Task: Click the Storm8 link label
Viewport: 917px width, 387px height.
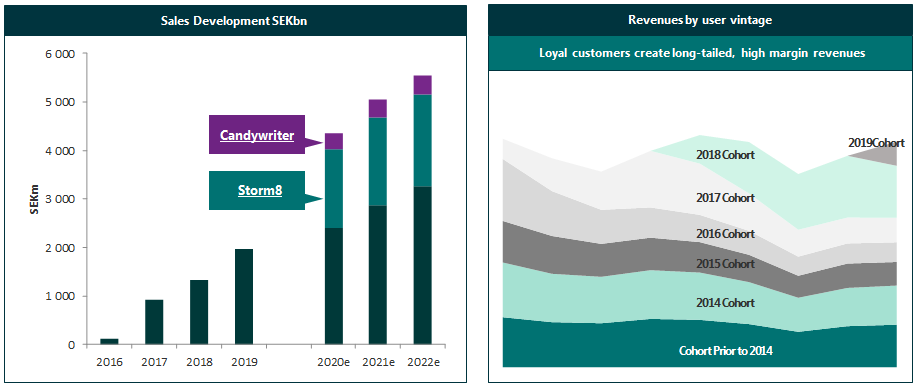Action: pyautogui.click(x=260, y=190)
